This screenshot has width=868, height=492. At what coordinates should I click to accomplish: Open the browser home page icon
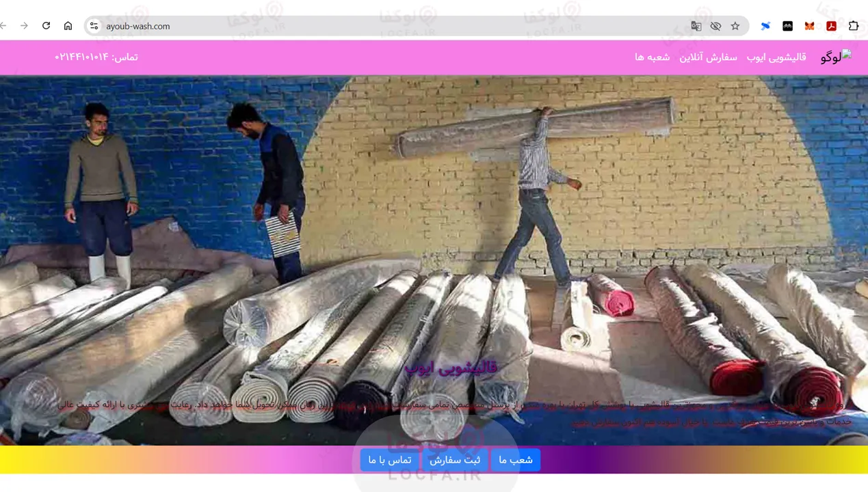[68, 26]
